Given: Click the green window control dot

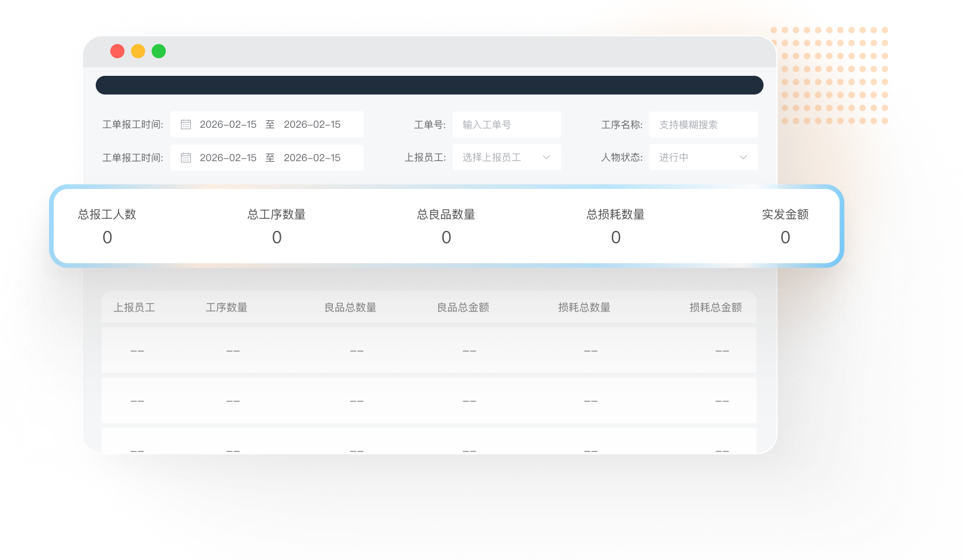Looking at the screenshot, I should click(158, 51).
